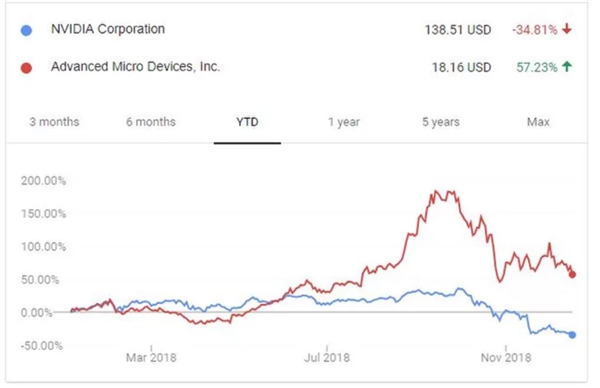Switch to the 5 years view

[x=441, y=122]
